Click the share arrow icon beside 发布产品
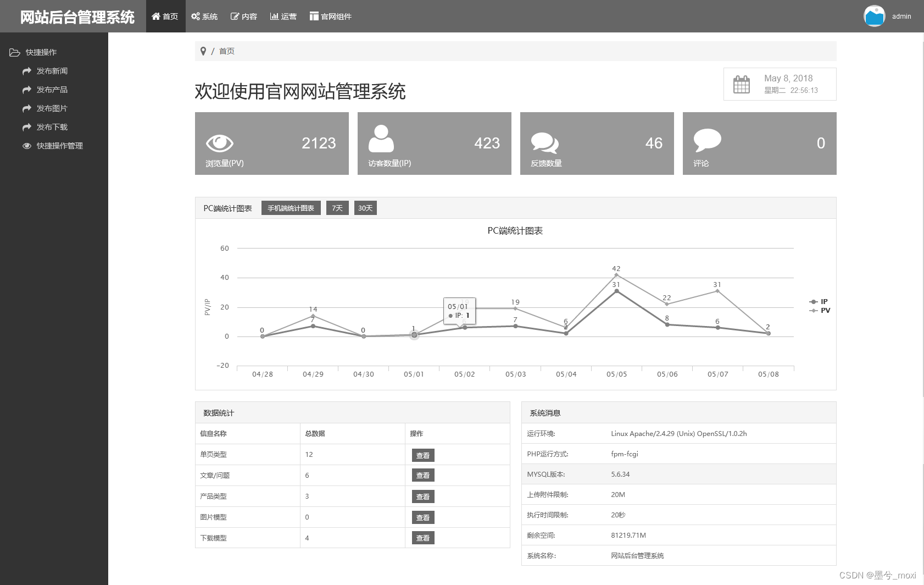This screenshot has width=924, height=585. [x=26, y=90]
